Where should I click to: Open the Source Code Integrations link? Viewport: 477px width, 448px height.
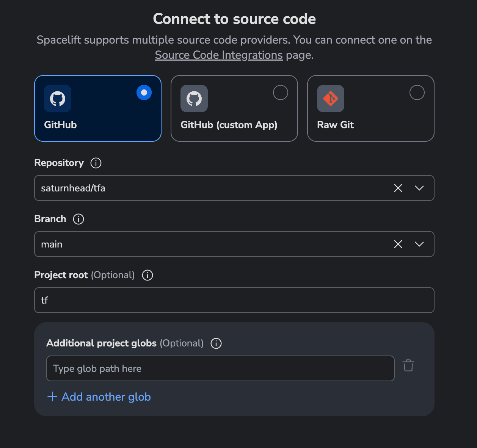(219, 55)
